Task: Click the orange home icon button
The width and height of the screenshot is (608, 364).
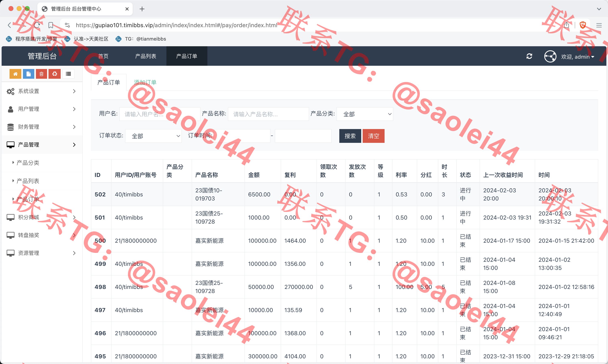Action: click(x=15, y=74)
